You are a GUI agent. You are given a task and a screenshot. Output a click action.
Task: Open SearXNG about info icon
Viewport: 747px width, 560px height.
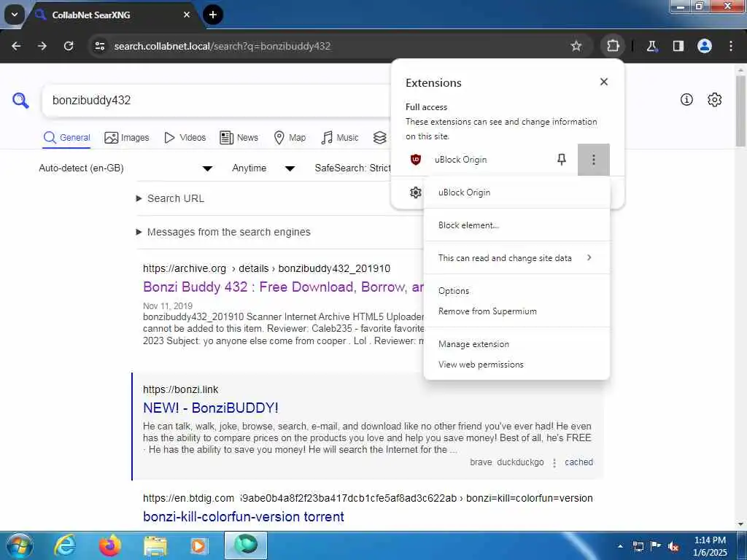(686, 99)
